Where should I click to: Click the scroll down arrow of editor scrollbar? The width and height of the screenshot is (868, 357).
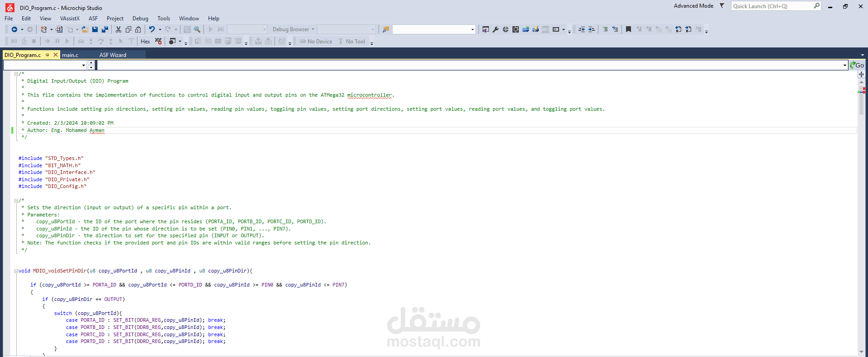point(861,352)
